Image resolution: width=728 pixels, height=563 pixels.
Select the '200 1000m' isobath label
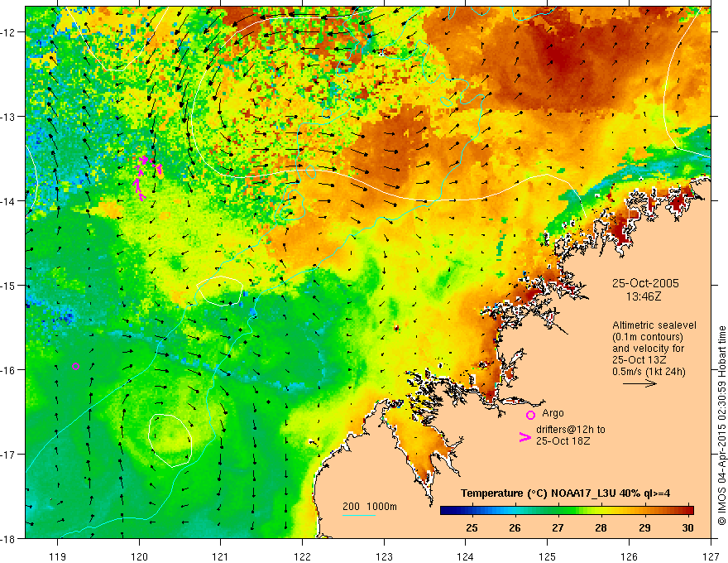370,507
